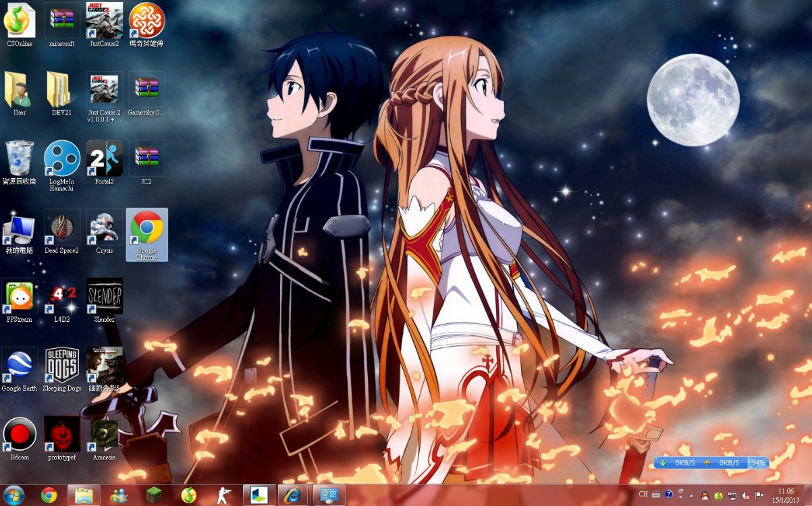Select the Google Earth desktop shortcut
The image size is (812, 506).
click(x=20, y=370)
